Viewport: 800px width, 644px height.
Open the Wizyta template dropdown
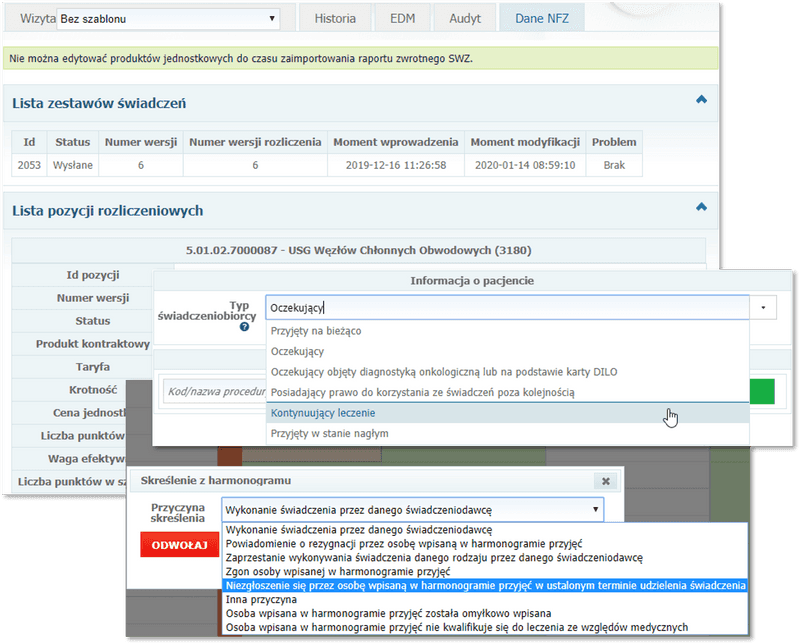(168, 19)
